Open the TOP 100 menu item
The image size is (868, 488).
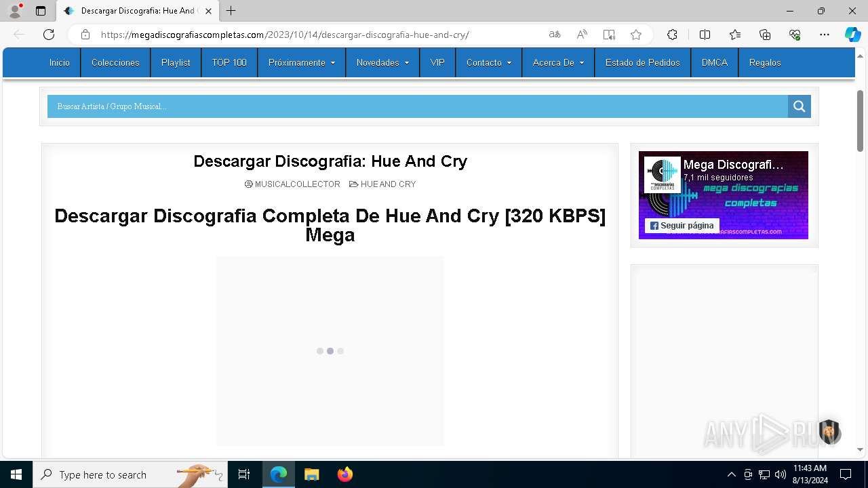click(x=229, y=62)
